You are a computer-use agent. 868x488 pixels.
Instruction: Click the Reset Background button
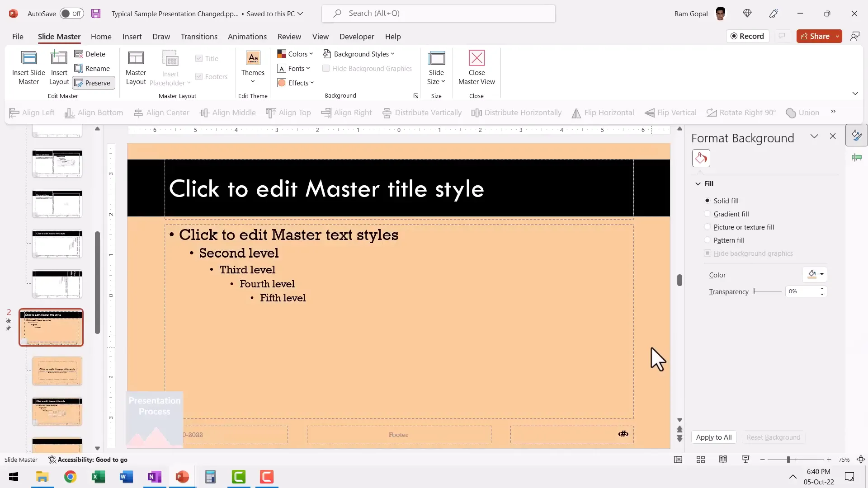(x=773, y=437)
